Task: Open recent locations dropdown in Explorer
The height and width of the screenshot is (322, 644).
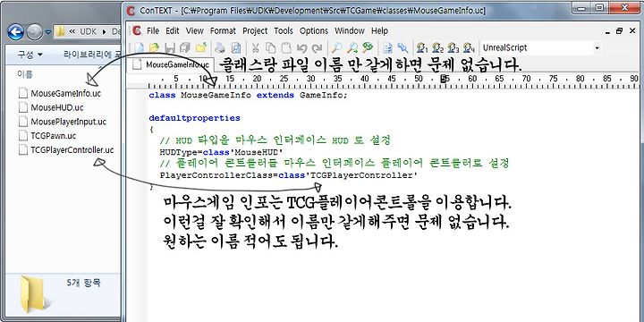Action: click(x=48, y=32)
